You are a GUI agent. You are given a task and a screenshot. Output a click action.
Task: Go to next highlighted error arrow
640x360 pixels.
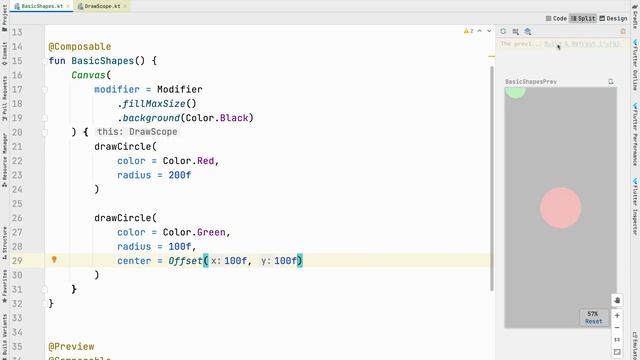coord(489,31)
